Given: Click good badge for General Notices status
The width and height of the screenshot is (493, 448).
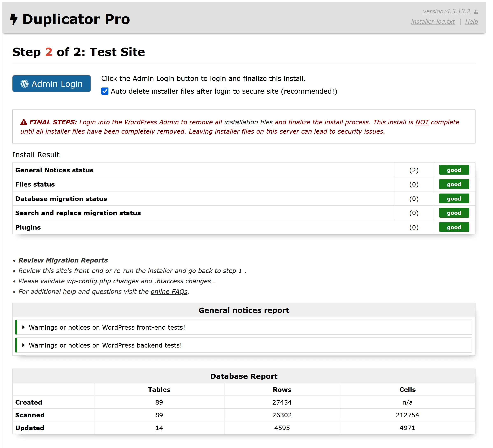Looking at the screenshot, I should pos(454,170).
